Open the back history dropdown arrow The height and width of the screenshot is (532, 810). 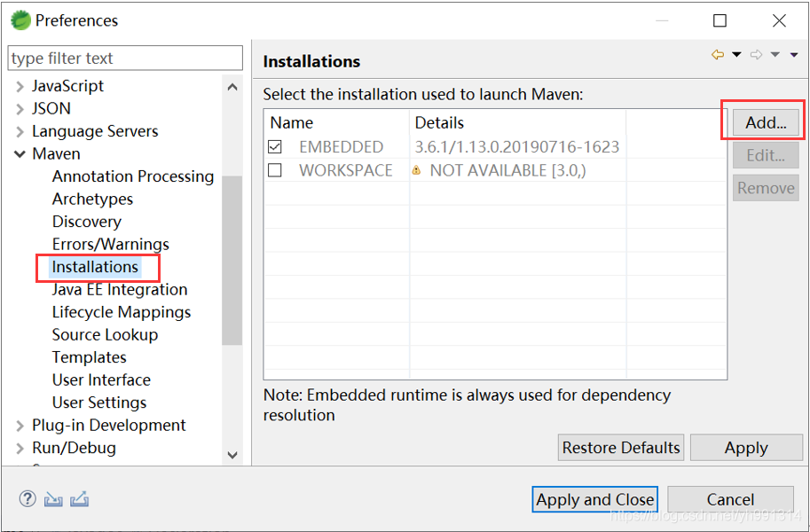point(736,55)
